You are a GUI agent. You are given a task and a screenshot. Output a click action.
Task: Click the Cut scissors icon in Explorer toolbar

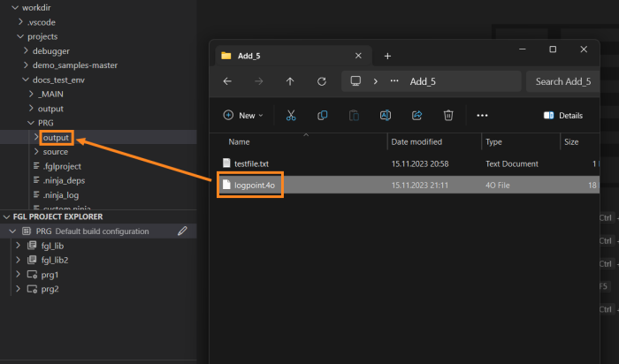(x=290, y=115)
